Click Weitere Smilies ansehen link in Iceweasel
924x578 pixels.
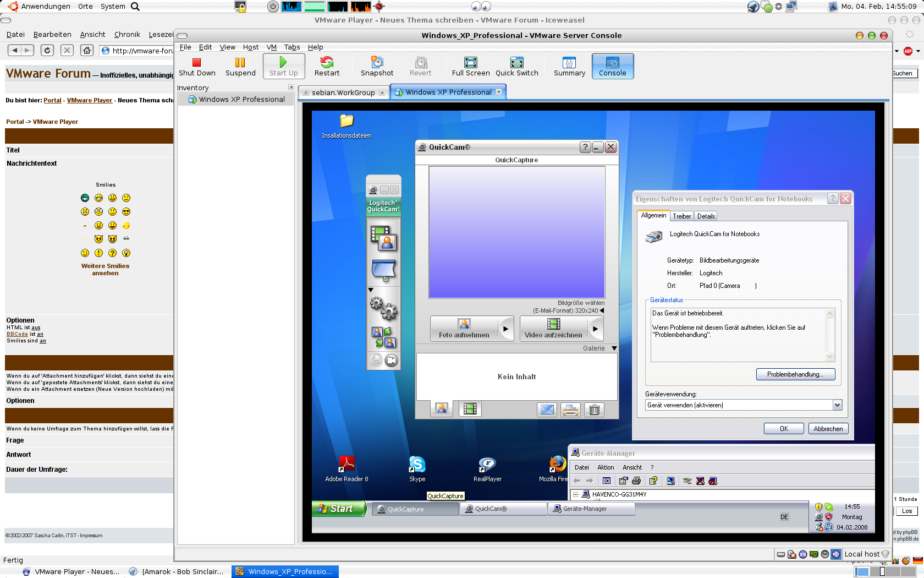pyautogui.click(x=105, y=269)
